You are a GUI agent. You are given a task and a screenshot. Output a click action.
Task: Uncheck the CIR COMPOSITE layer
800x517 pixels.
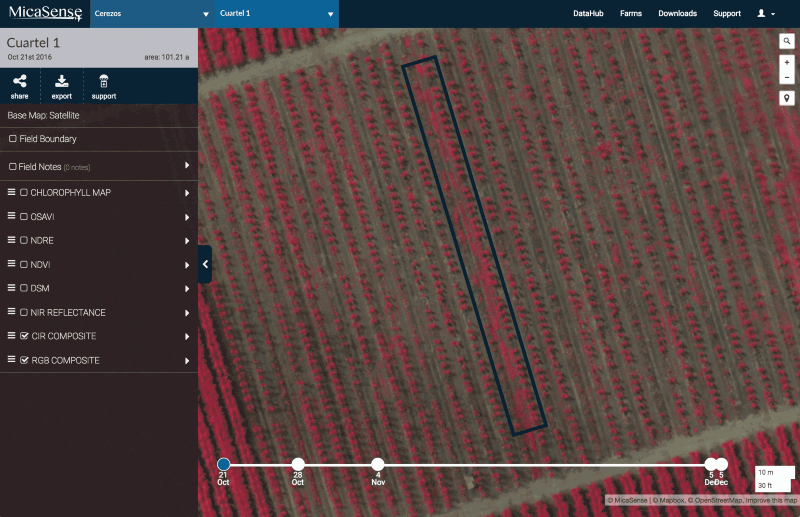coord(24,336)
